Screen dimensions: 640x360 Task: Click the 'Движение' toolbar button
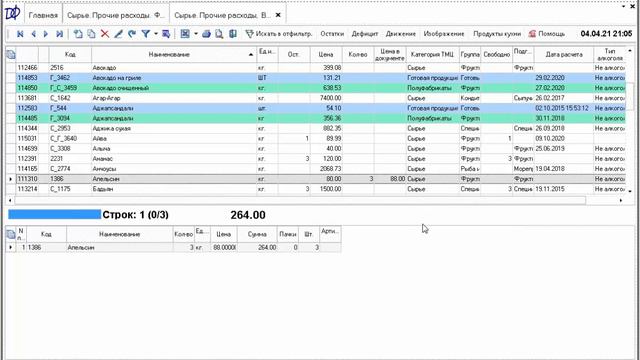[x=401, y=34]
